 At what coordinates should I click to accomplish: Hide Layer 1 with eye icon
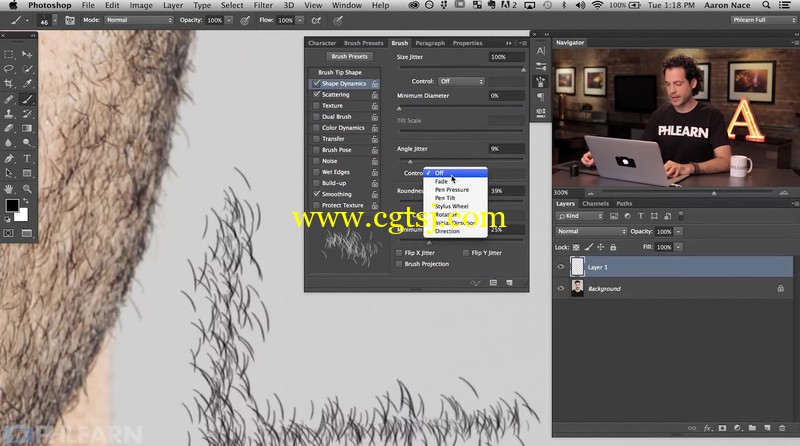coord(561,267)
